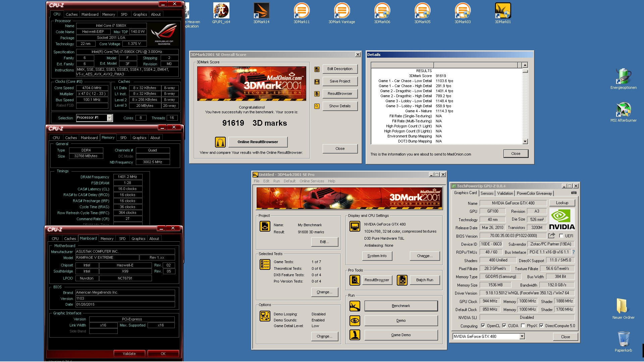Click Display and CPU Settings monitor icon
The height and width of the screenshot is (362, 644).
coord(355,226)
